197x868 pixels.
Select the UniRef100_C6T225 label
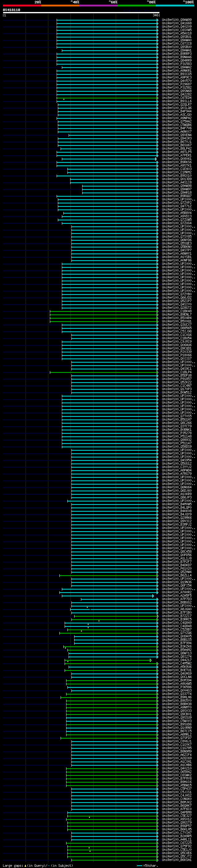(176, 843)
